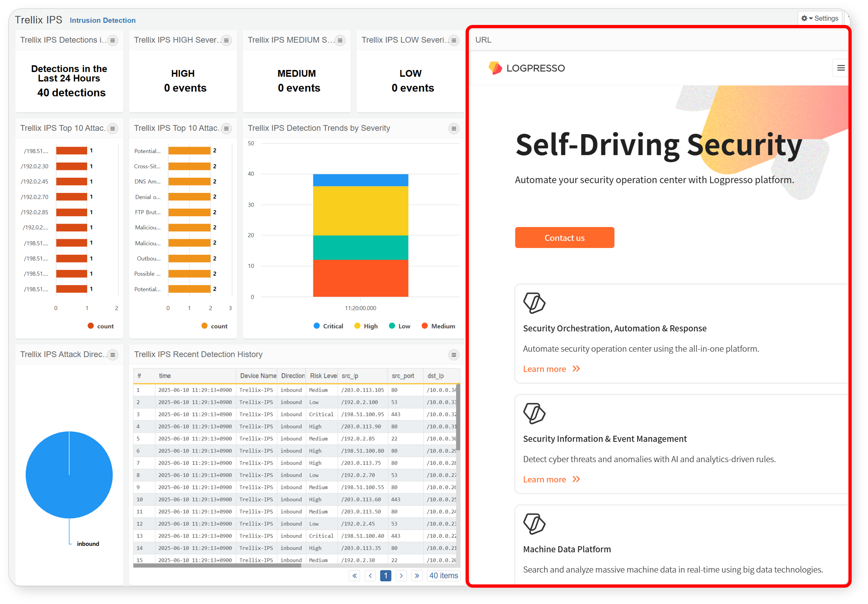Image resolution: width=868 pixels, height=604 pixels.
Task: Click the /192.0.2.85 bar in source IP chart
Action: [x=71, y=212]
